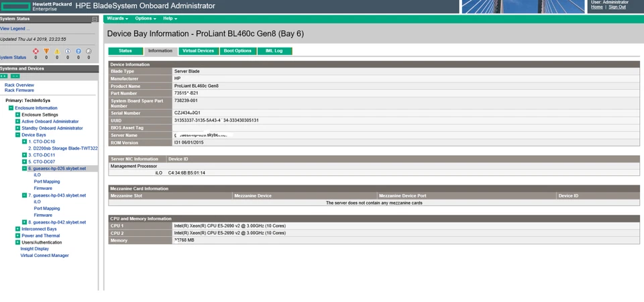Open the Options menu
Screen dimensions: 644x302
[146, 19]
